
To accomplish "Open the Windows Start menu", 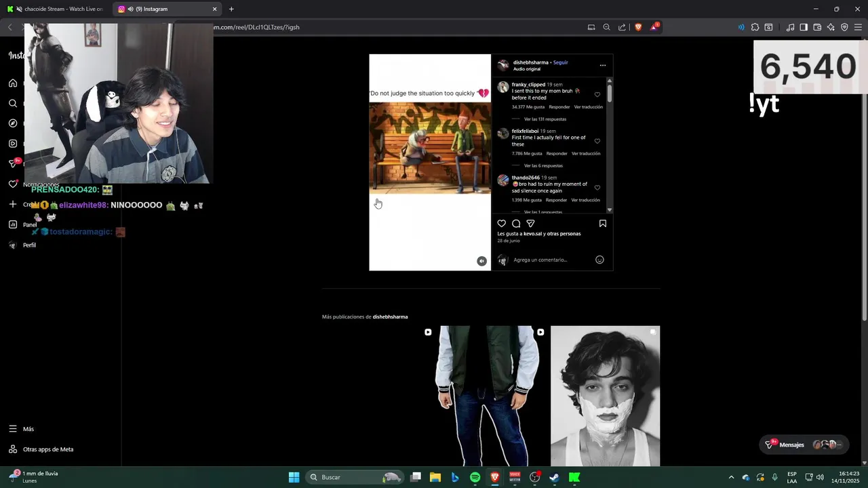I will 294,477.
